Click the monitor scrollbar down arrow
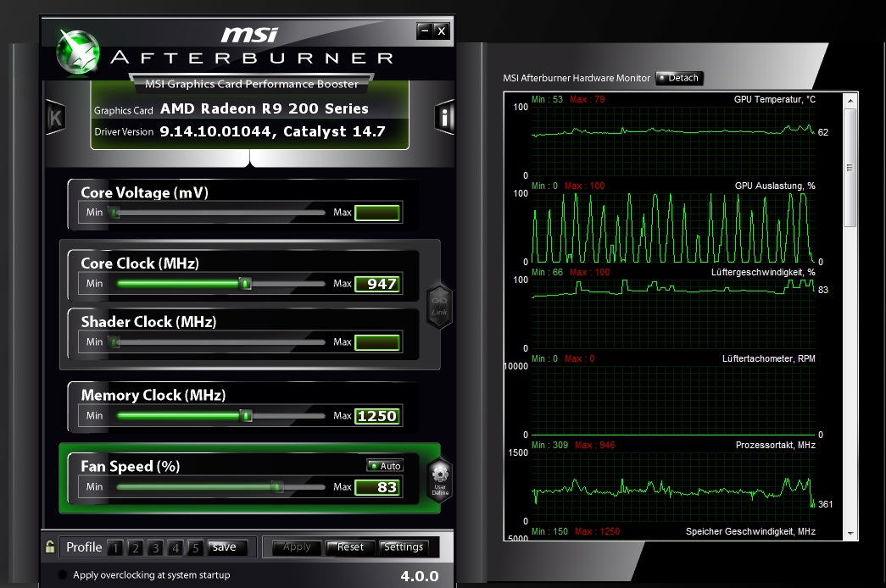 [x=850, y=533]
